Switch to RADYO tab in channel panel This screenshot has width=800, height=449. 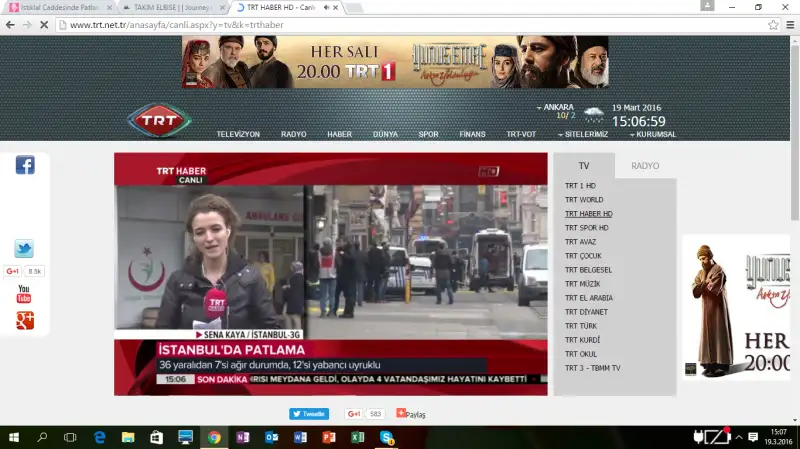645,165
